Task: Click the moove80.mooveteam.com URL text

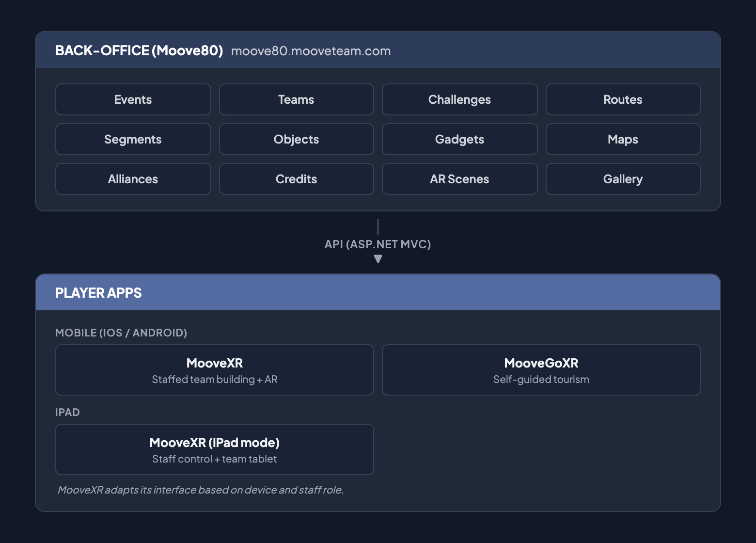Action: click(311, 51)
